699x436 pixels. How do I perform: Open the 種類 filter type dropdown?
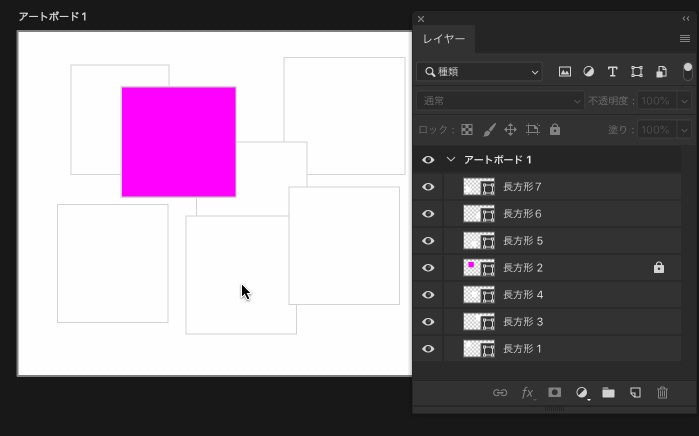coord(479,72)
